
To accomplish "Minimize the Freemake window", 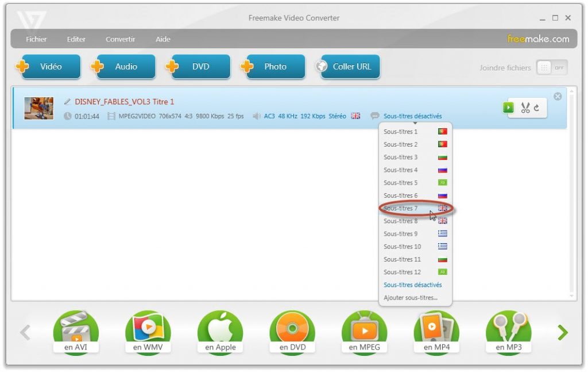I will point(542,18).
